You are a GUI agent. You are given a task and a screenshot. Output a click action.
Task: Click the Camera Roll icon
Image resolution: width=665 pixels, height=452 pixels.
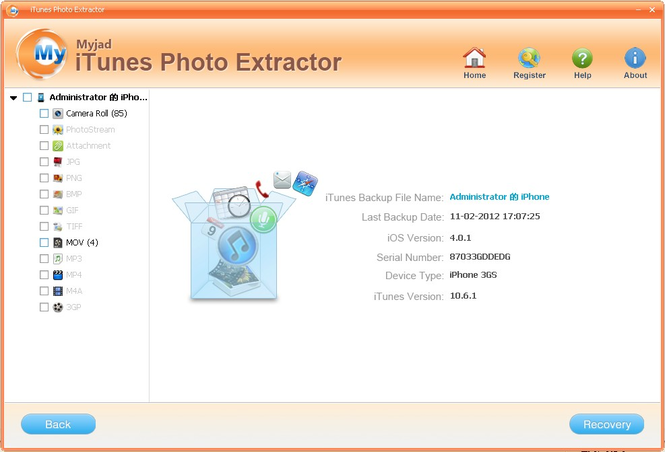coord(58,114)
